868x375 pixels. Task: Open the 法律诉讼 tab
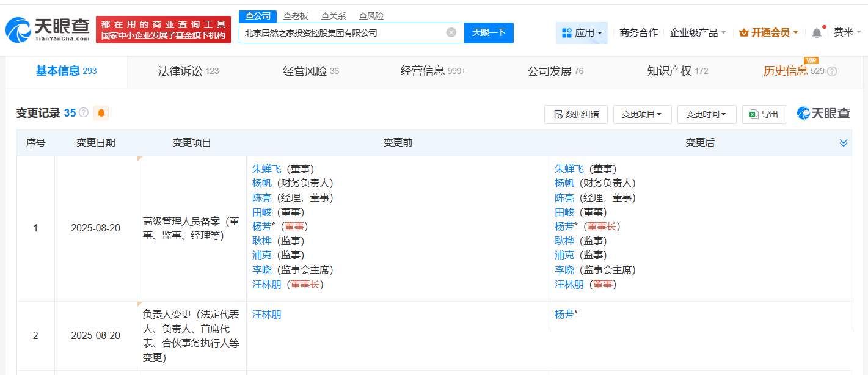(x=181, y=70)
